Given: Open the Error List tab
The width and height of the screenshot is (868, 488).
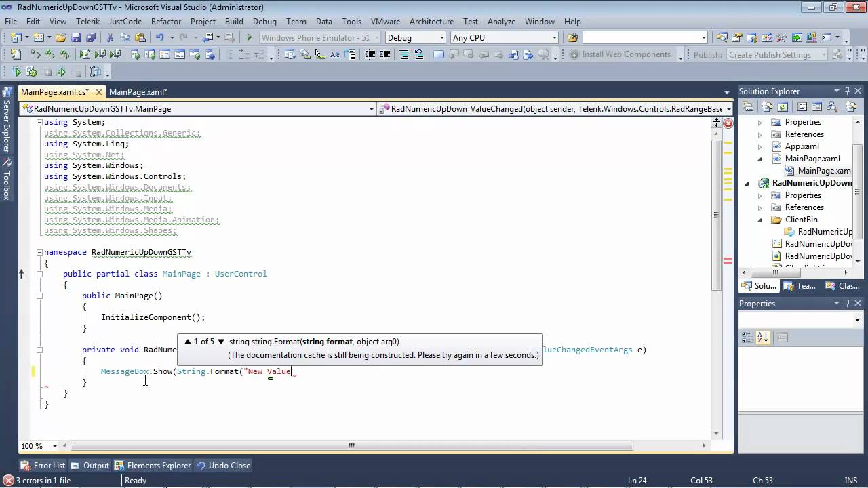Looking at the screenshot, I should [43, 466].
